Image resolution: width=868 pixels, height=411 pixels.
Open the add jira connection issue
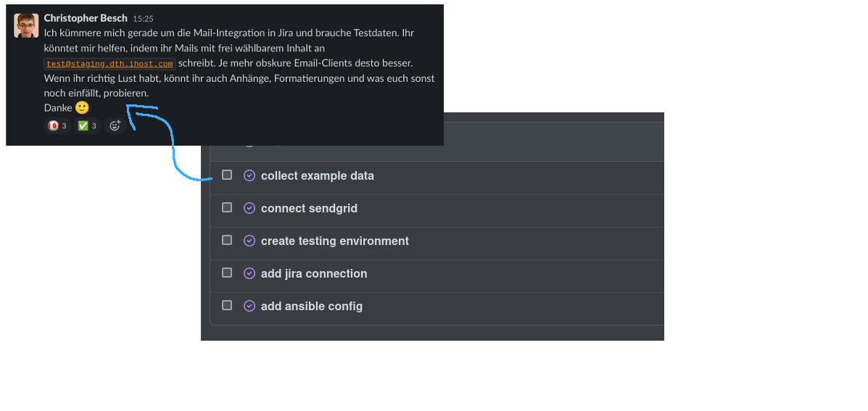314,273
